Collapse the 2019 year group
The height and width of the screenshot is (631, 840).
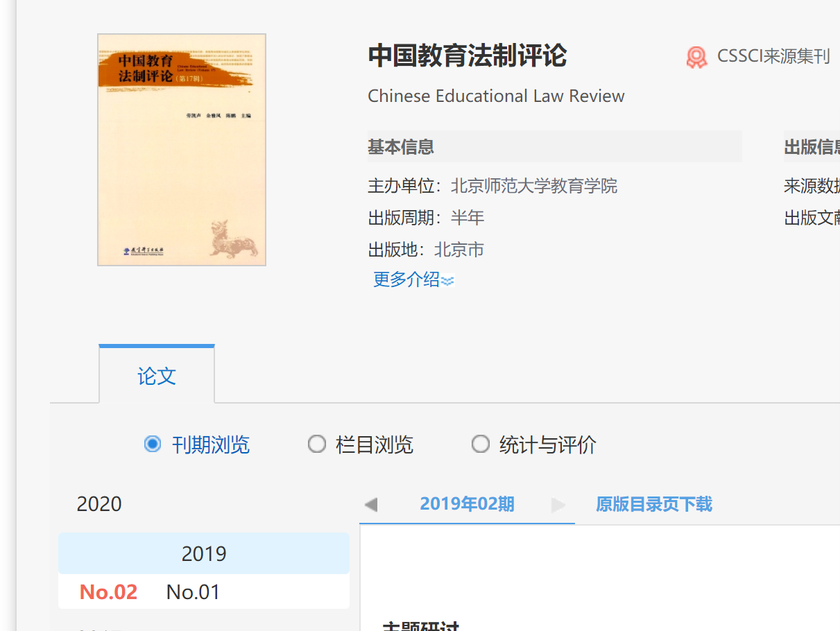tap(204, 553)
